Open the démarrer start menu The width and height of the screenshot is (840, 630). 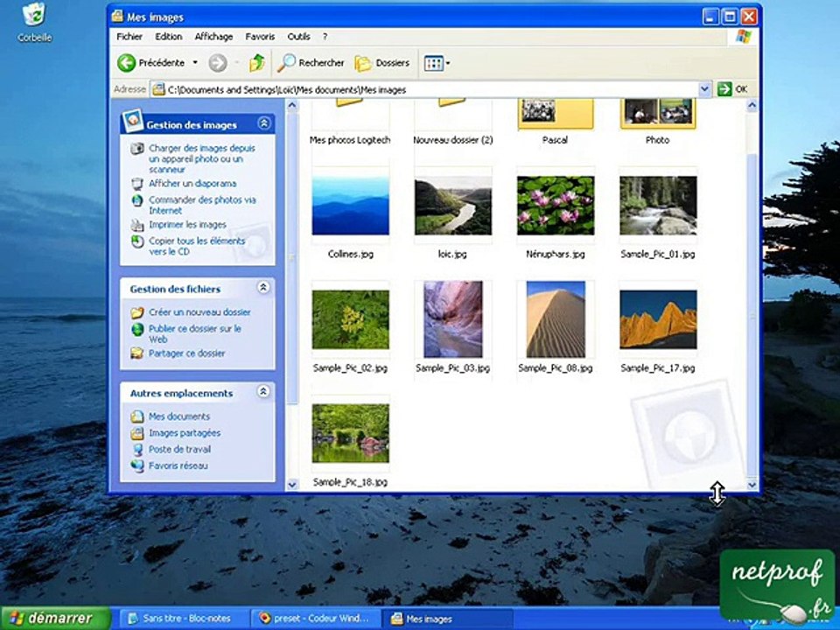pos(55,619)
